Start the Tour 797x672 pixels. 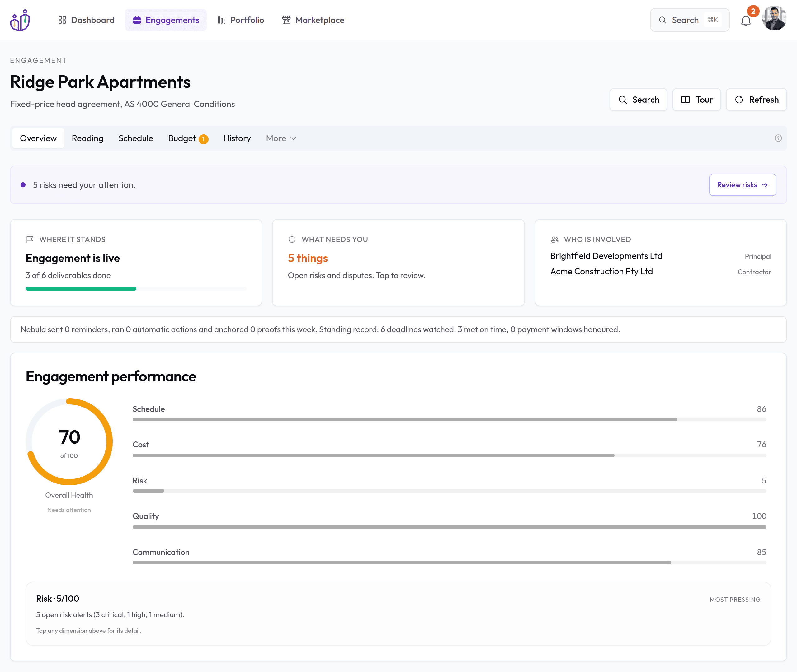[696, 100]
